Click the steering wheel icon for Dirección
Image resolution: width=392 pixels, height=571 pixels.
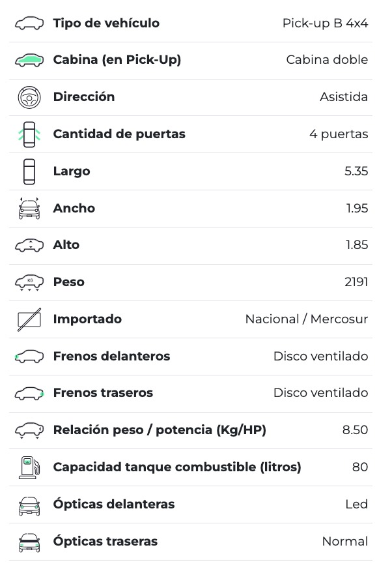coord(29,97)
